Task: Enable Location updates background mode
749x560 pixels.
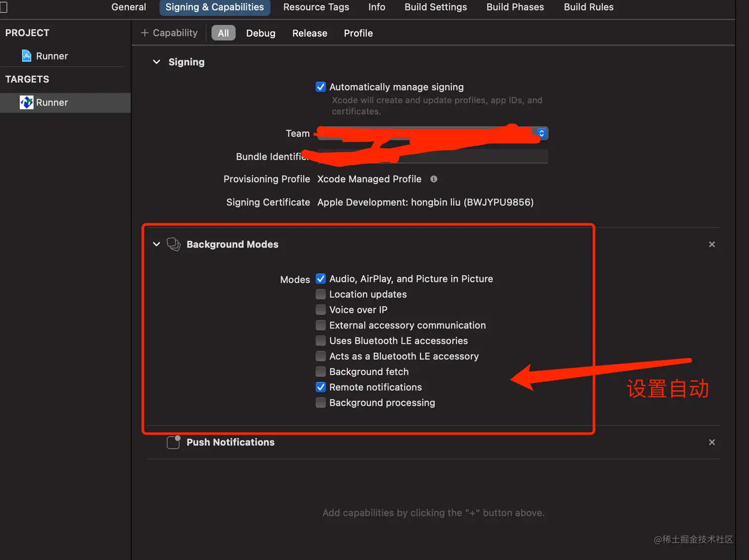Action: click(321, 294)
